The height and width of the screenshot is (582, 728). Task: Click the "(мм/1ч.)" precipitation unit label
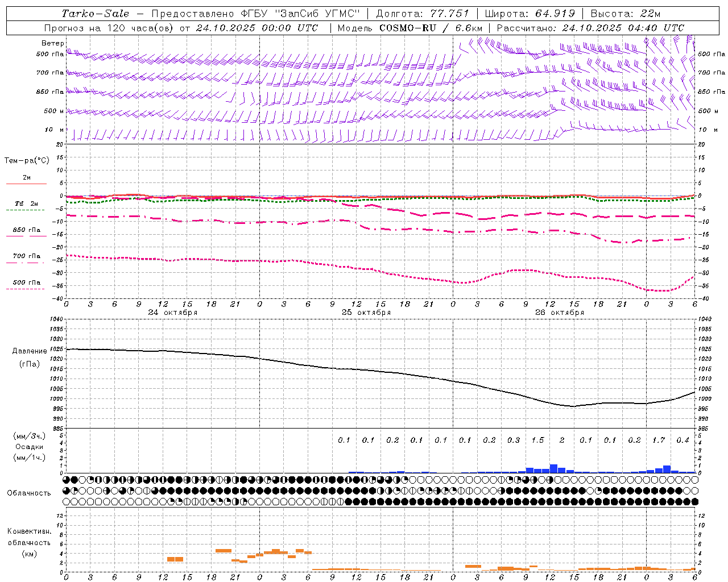[x=30, y=458]
